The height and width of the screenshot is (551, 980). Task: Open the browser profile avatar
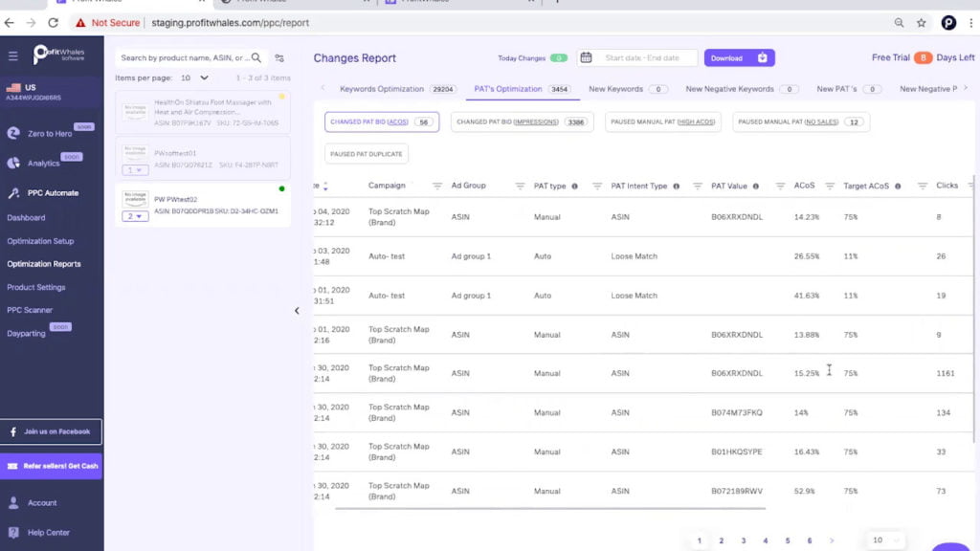click(948, 23)
